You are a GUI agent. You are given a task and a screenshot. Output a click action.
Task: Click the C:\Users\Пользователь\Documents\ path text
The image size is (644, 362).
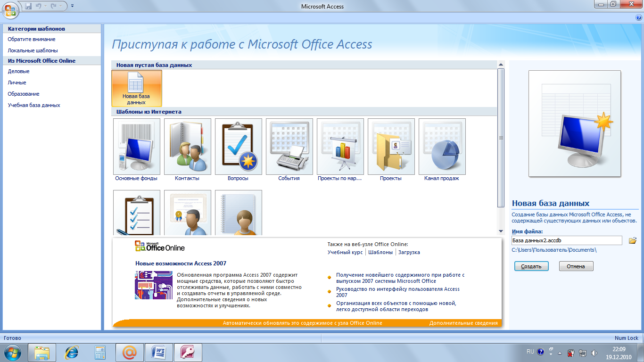click(x=554, y=250)
